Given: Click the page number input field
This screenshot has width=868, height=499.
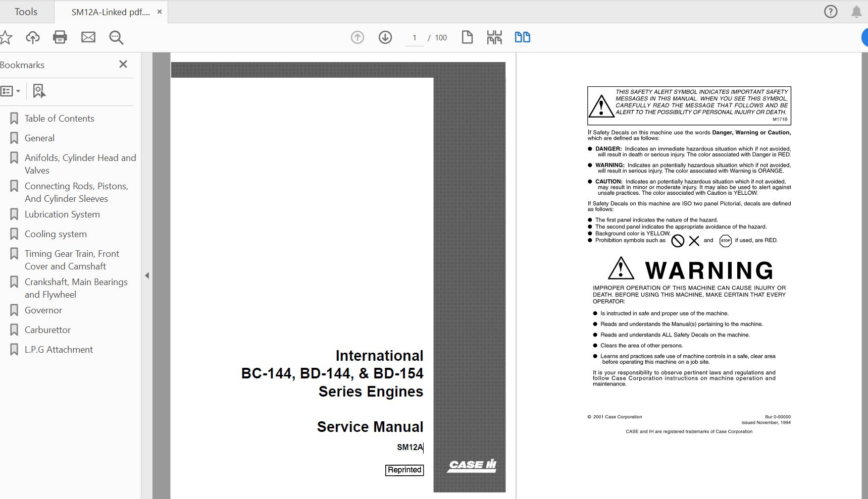Looking at the screenshot, I should click(x=415, y=38).
